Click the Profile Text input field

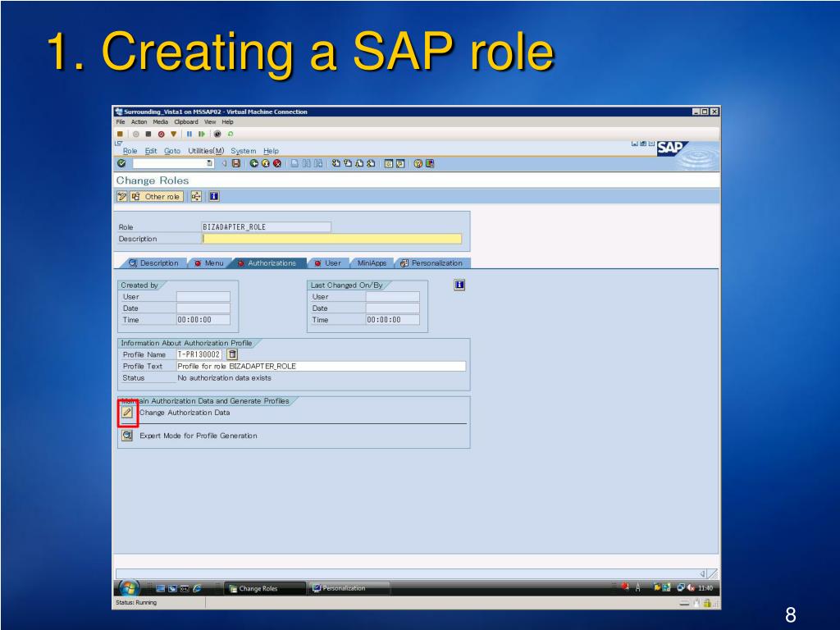[321, 366]
